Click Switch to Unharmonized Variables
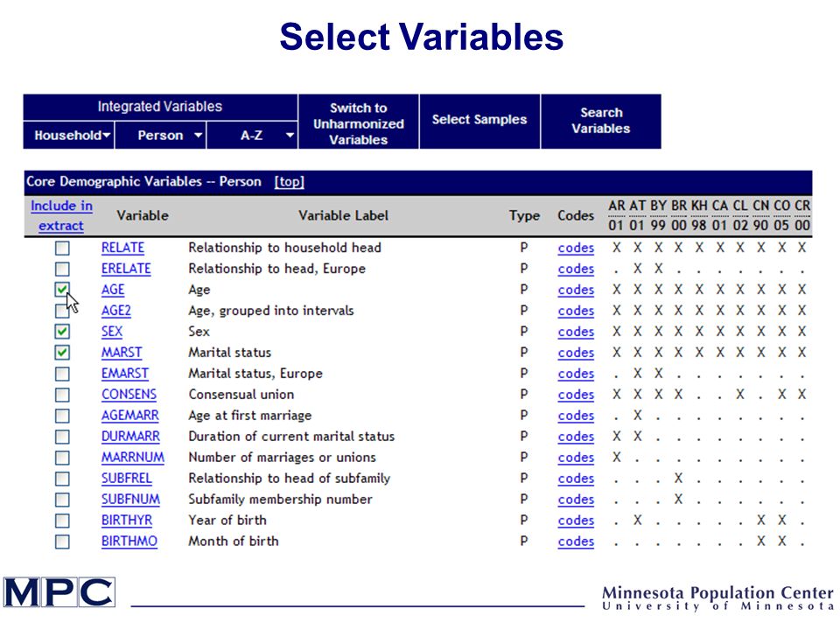Viewport: 840px width, 630px height. (x=359, y=122)
